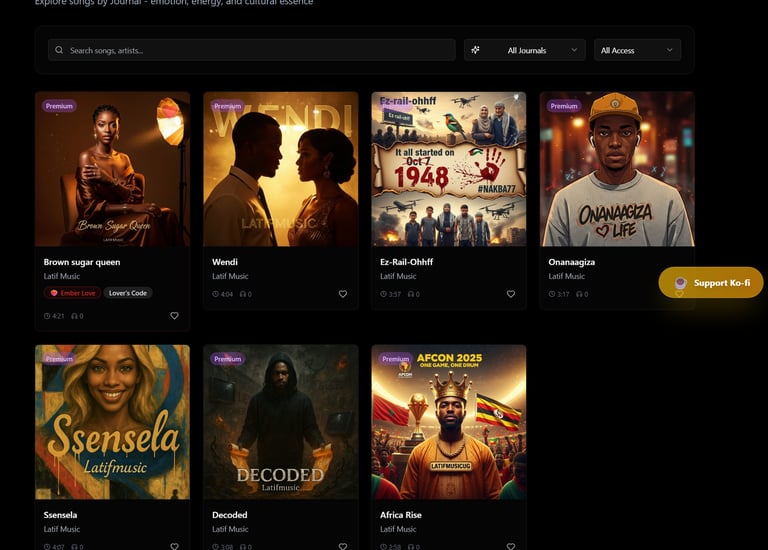Expand All Journals chevron arrow

coord(574,50)
